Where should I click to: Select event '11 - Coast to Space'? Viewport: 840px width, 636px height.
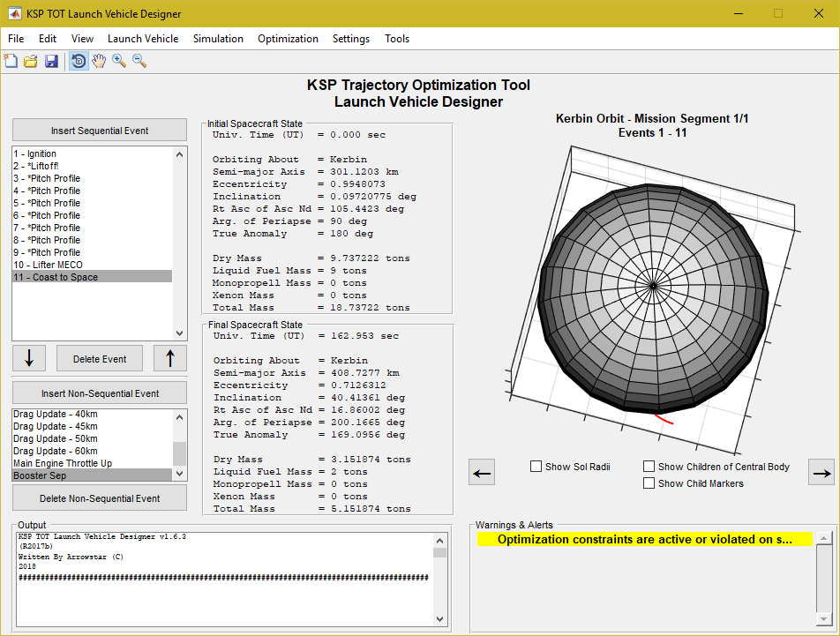coord(92,277)
